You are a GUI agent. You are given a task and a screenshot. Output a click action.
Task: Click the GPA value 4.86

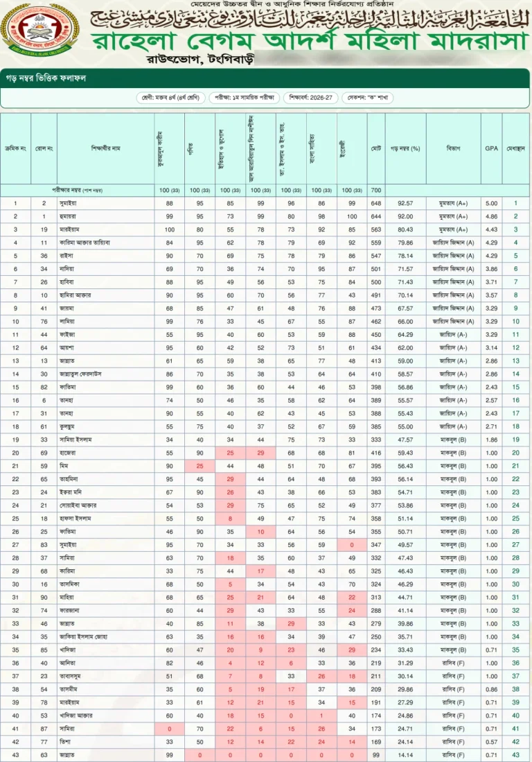coord(491,216)
